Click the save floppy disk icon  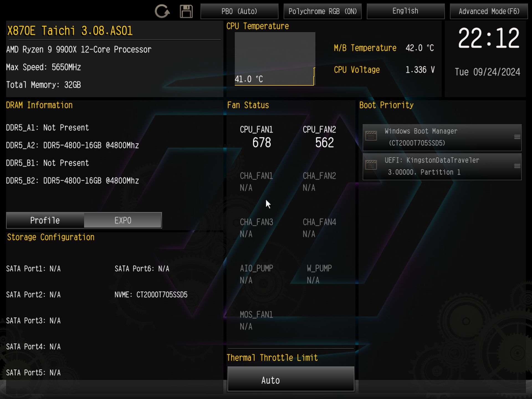[x=186, y=11]
